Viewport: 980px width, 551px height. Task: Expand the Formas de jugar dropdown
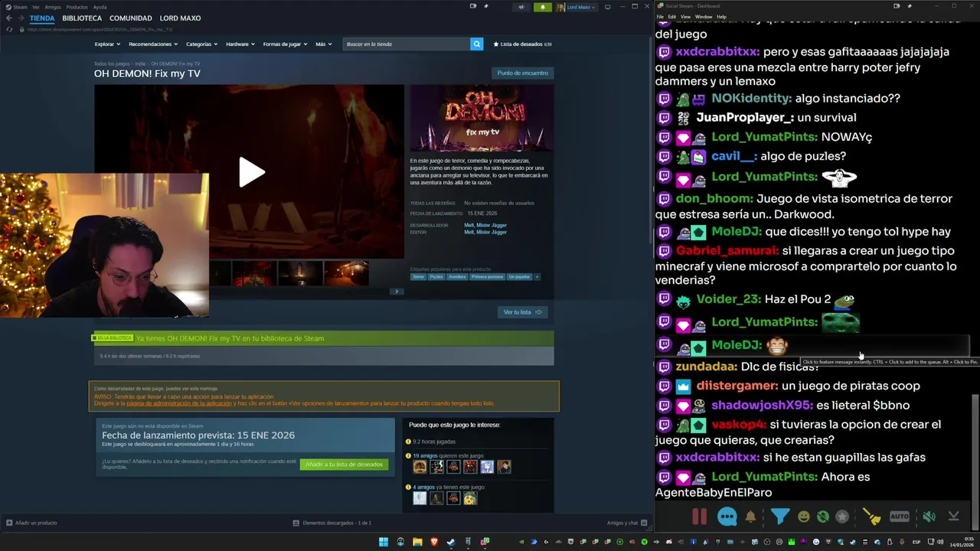point(285,44)
